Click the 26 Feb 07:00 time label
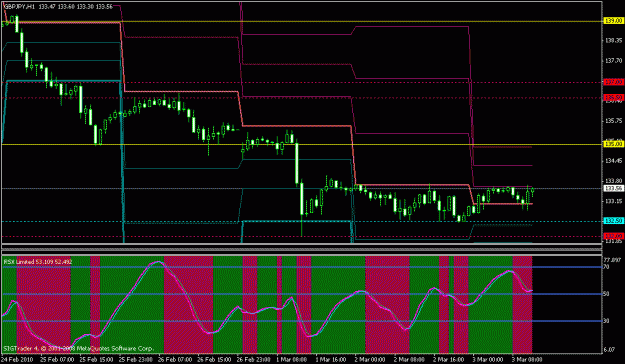The height and width of the screenshot is (364, 625). [174, 359]
